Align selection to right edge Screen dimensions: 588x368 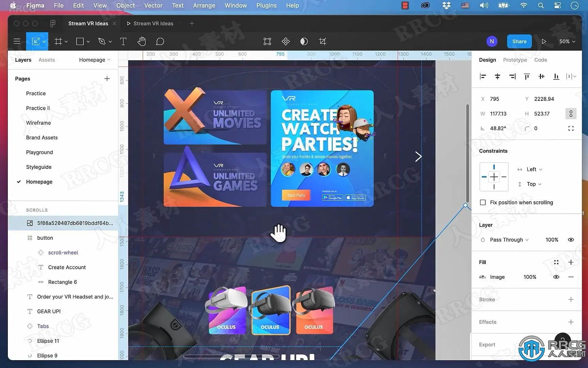click(512, 76)
